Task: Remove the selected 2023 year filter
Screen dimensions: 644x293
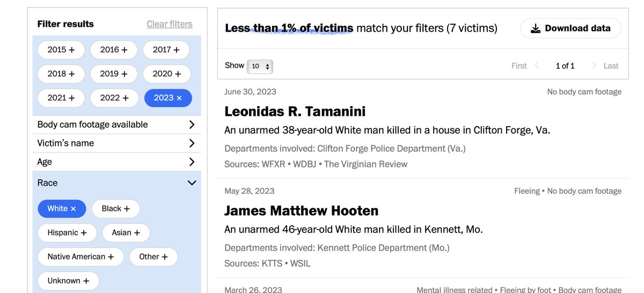Action: (168, 98)
